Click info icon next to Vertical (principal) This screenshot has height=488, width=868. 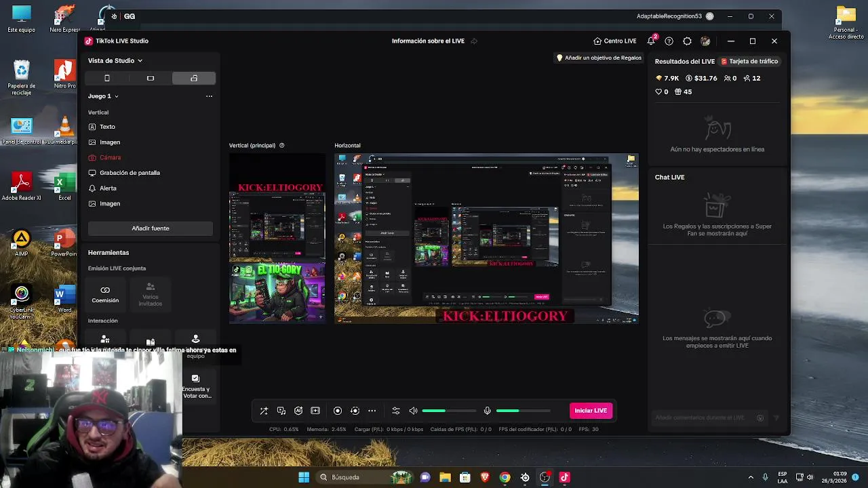pos(282,145)
